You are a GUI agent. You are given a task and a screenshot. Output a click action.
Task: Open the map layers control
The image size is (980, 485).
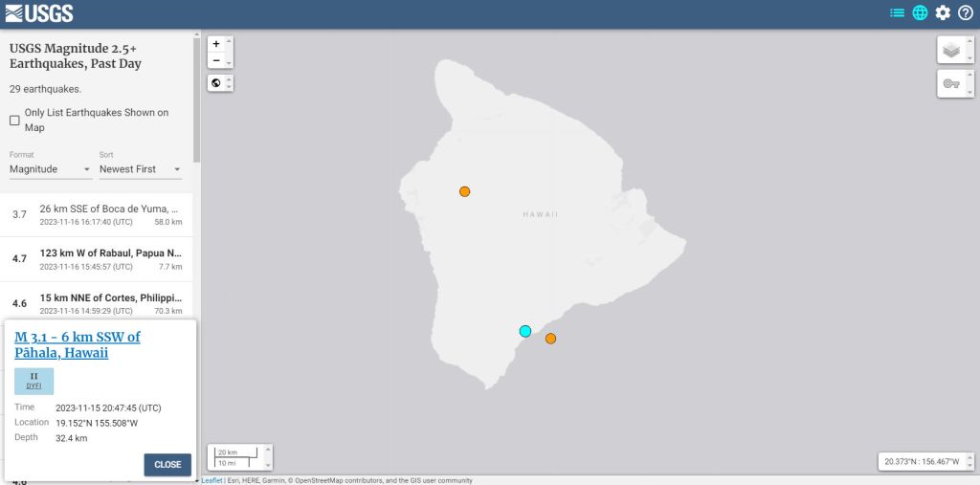[950, 51]
